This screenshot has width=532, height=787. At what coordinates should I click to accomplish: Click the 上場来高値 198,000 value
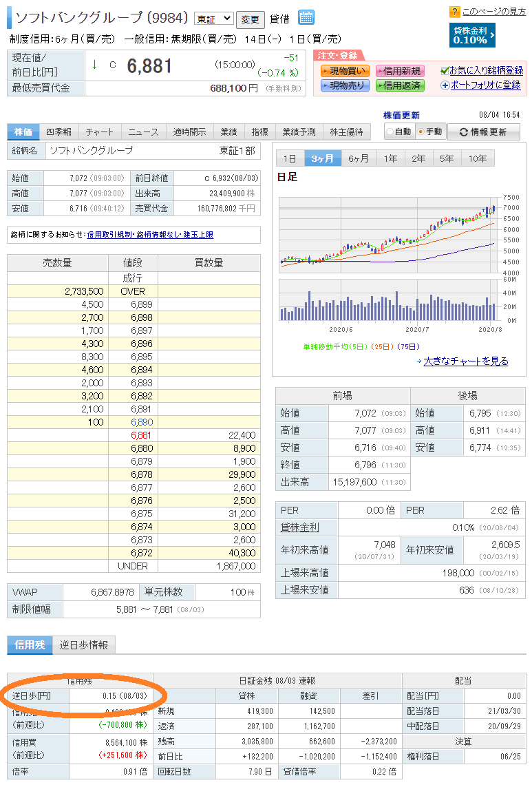(x=458, y=573)
